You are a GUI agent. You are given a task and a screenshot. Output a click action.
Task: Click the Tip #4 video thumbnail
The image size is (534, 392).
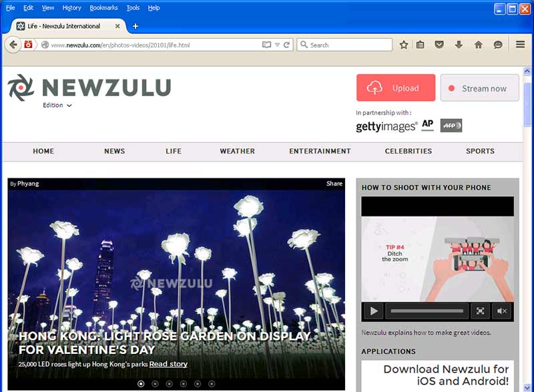[438, 259]
